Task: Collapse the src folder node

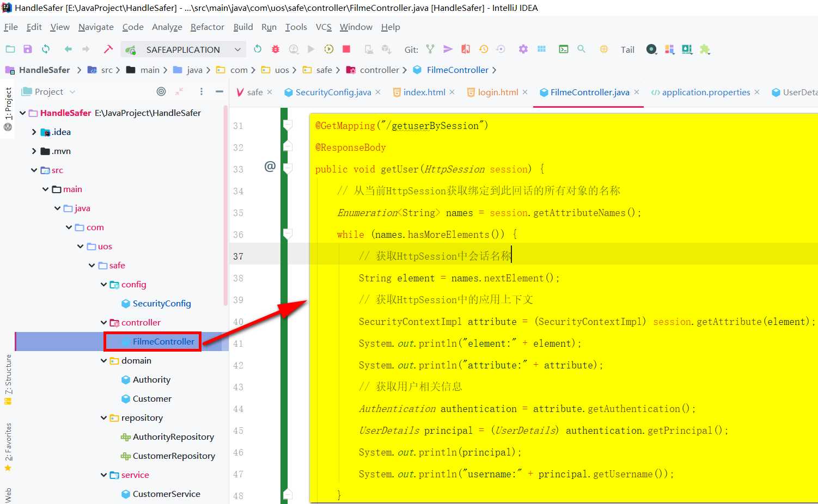Action: pos(34,170)
